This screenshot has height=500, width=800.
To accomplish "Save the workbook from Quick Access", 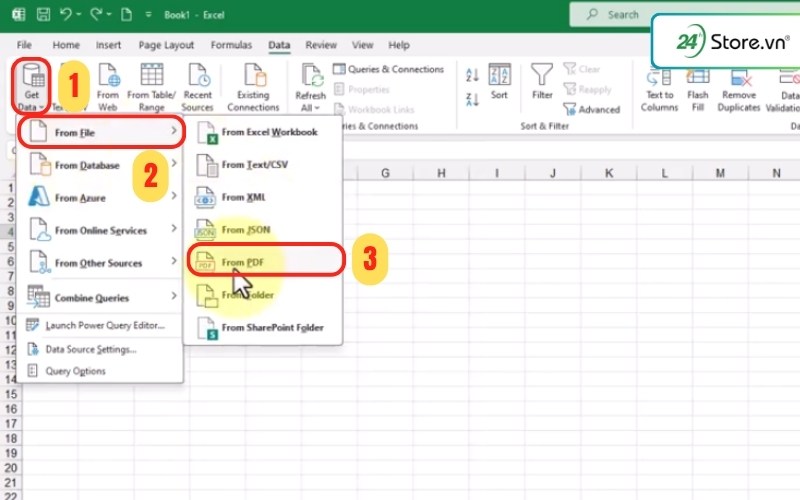I will point(43,14).
